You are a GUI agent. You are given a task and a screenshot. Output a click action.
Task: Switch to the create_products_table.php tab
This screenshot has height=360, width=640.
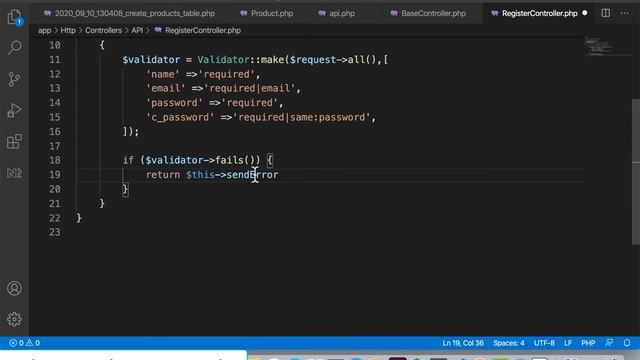click(129, 13)
